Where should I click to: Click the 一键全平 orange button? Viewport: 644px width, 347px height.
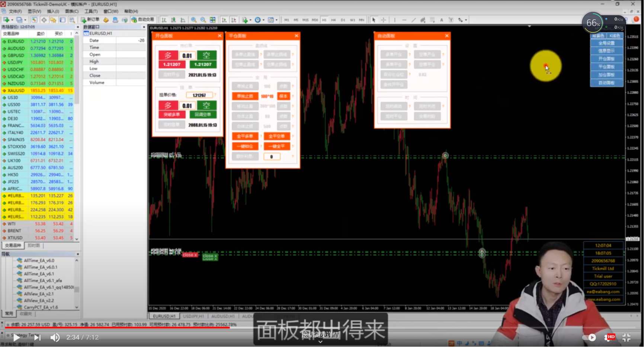[x=277, y=146]
